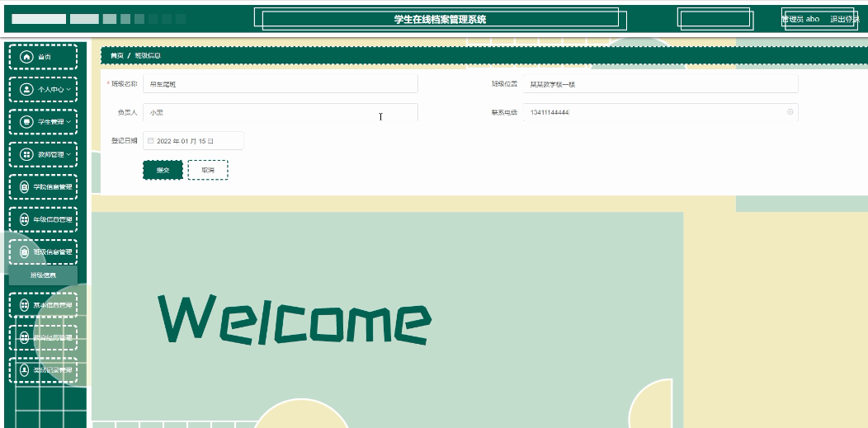
Task: Click the 奖惩记录管理 person icon
Action: (25, 370)
